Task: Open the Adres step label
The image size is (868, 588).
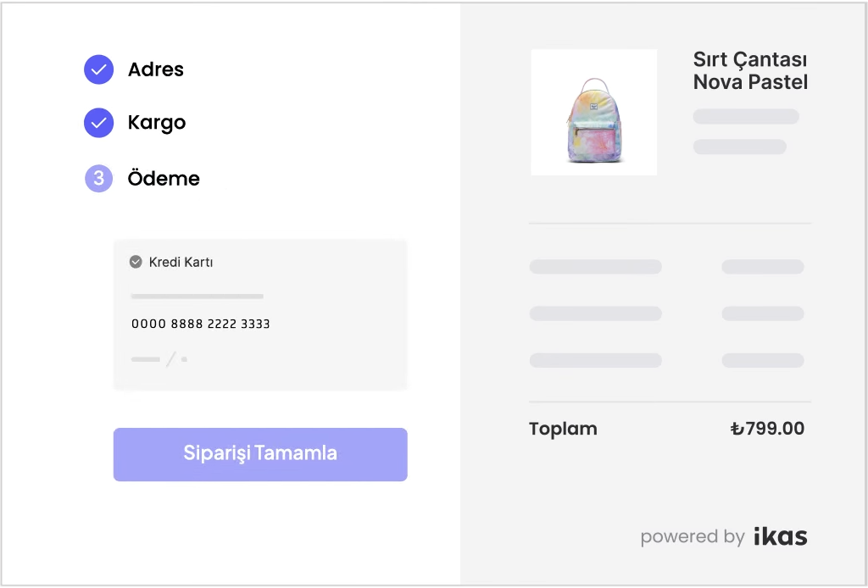Action: click(x=155, y=69)
